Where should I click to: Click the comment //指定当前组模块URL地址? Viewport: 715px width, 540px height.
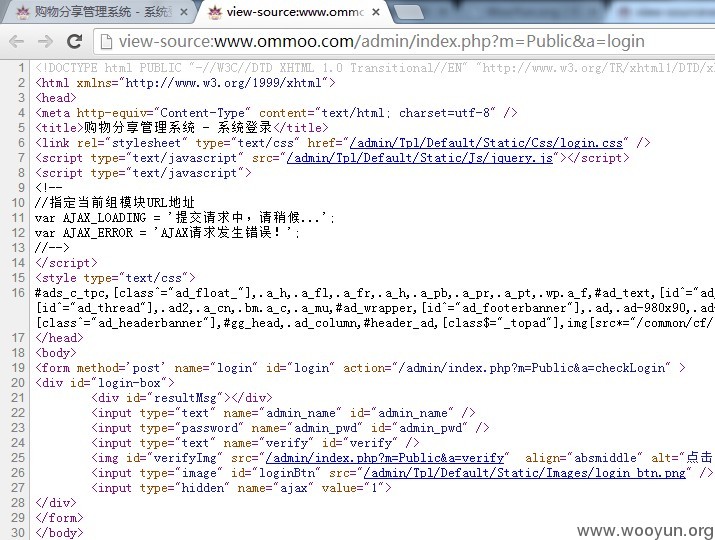(115, 202)
